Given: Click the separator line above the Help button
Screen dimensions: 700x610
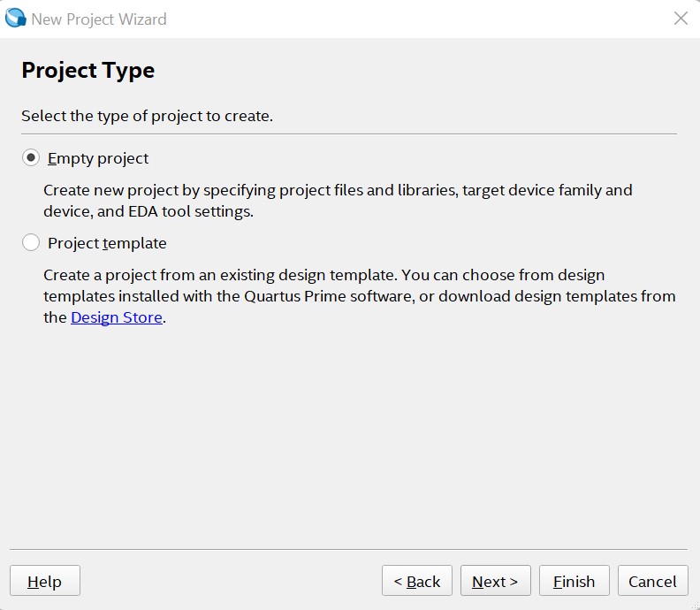Looking at the screenshot, I should click(349, 550).
